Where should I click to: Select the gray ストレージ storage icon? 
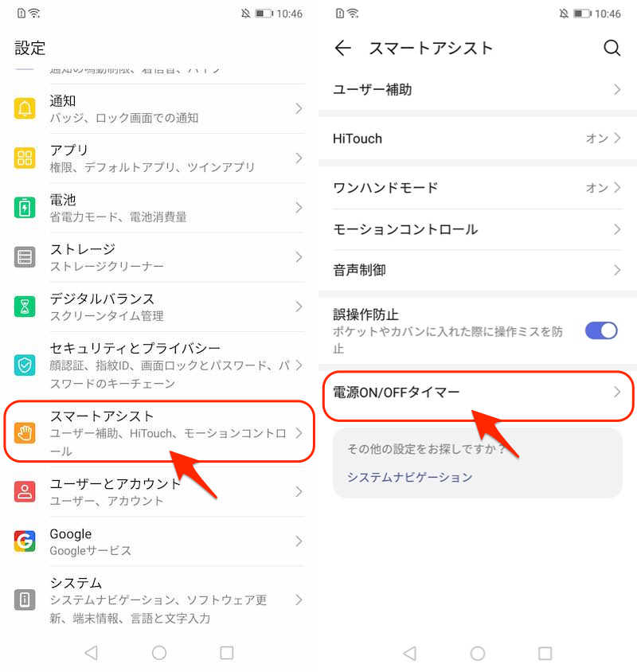25,257
